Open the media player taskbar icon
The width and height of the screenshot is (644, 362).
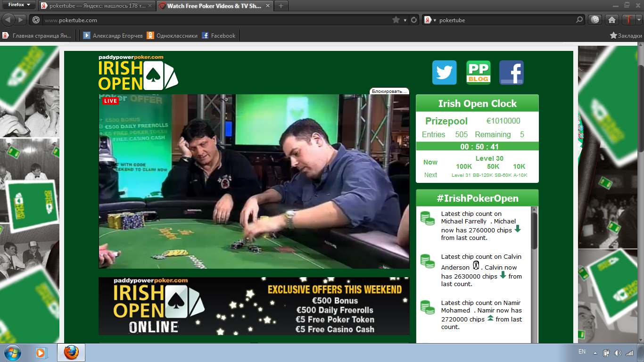(x=41, y=353)
